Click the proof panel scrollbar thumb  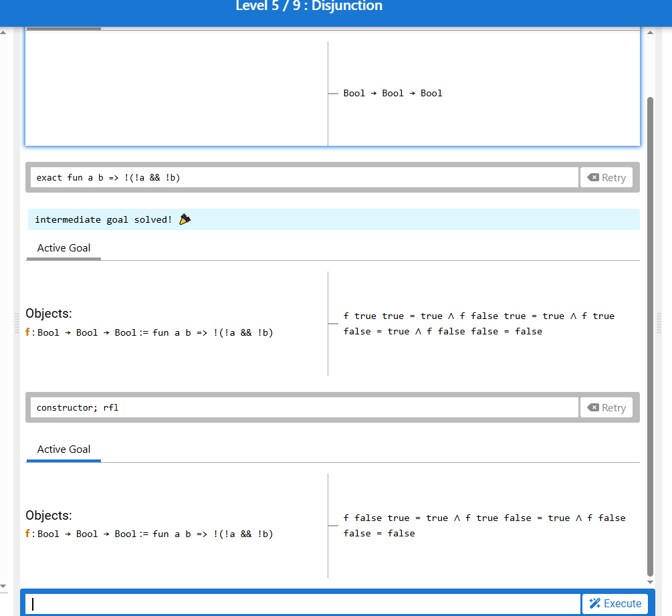(650, 334)
